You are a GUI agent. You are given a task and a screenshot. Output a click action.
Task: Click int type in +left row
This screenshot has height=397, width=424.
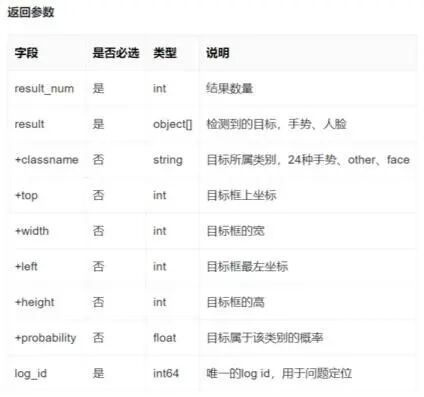click(x=159, y=267)
